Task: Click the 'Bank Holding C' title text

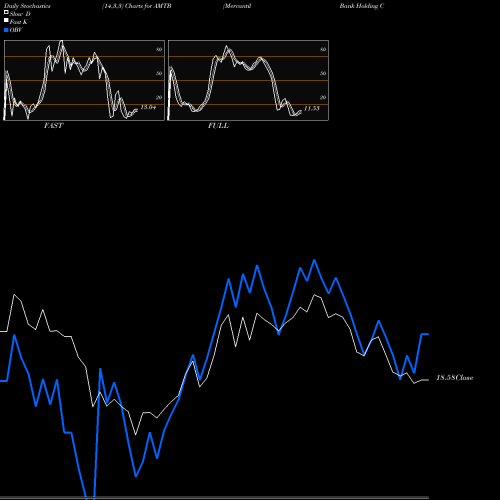Action: pos(362,6)
